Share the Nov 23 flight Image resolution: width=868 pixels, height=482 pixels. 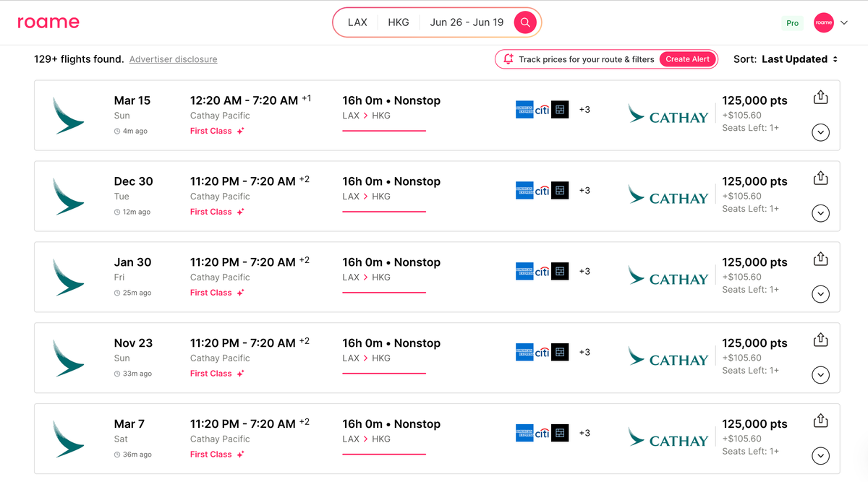click(x=820, y=340)
